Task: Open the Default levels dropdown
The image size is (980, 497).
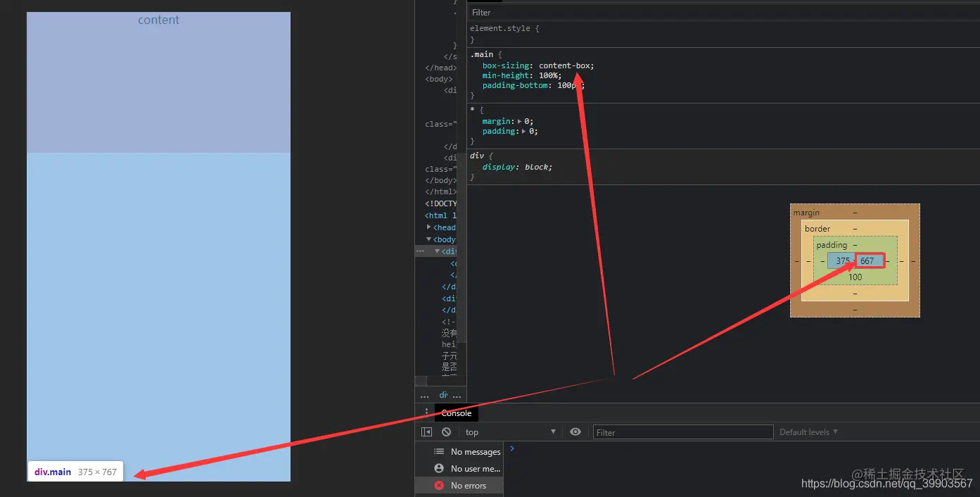Action: coord(808,432)
